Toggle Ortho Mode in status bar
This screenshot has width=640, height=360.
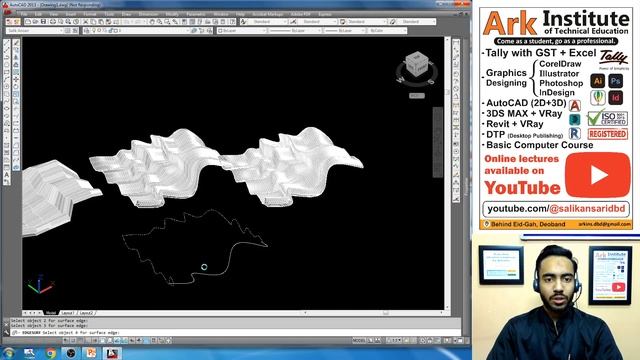[88, 340]
